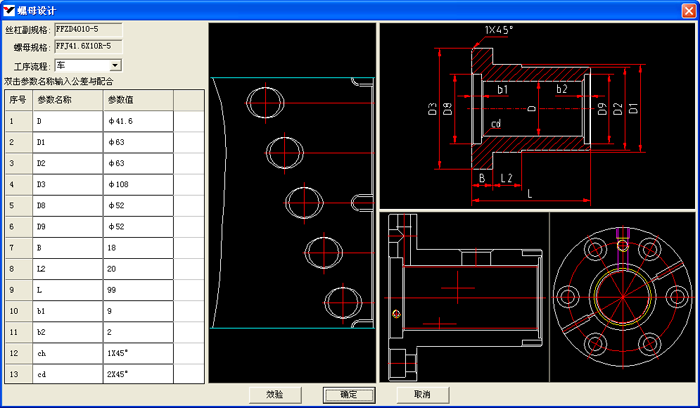Click the nut side section view drawing
700x408 pixels.
(x=464, y=298)
